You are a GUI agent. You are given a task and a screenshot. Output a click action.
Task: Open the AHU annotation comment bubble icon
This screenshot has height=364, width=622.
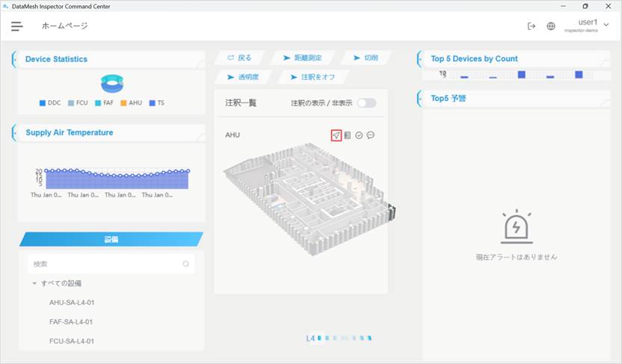[x=371, y=135]
